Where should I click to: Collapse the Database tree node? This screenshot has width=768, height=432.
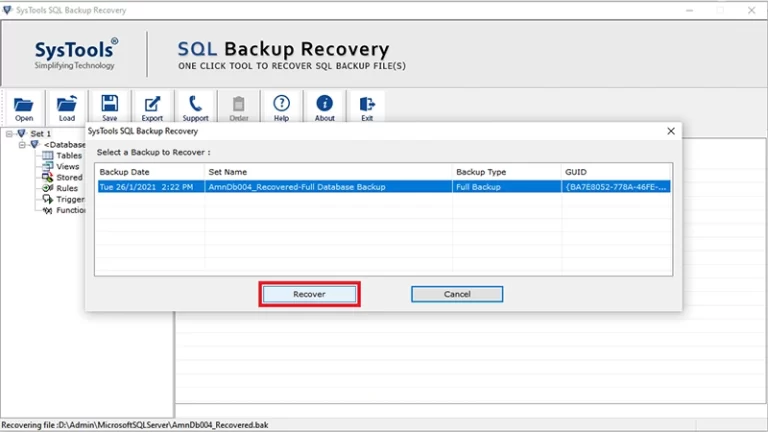(22, 144)
